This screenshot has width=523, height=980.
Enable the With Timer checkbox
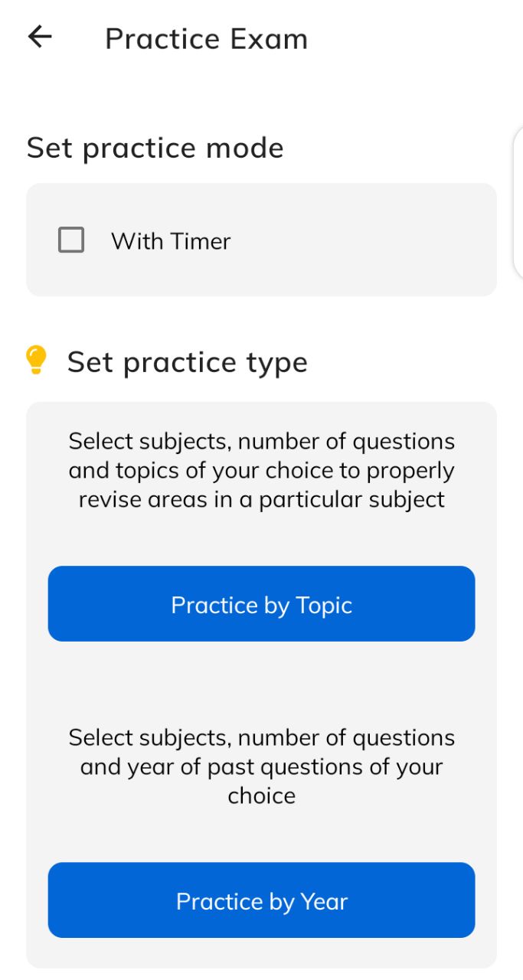click(x=71, y=240)
